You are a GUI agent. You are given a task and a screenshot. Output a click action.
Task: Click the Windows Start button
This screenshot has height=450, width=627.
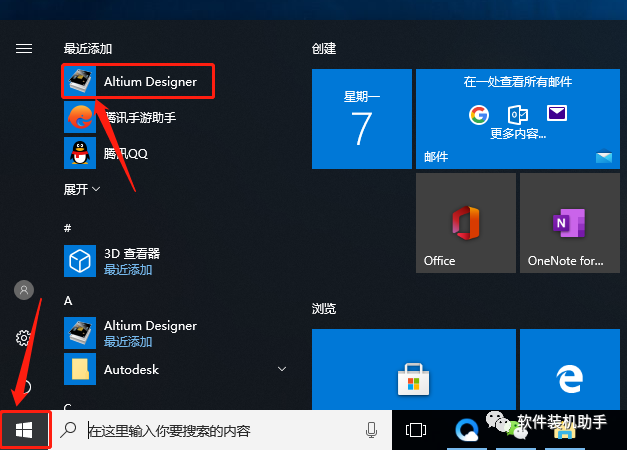24,430
